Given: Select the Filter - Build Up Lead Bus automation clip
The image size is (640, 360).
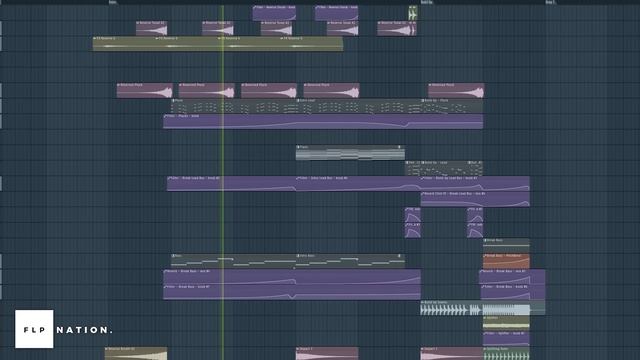Looking at the screenshot, I should (475, 184).
